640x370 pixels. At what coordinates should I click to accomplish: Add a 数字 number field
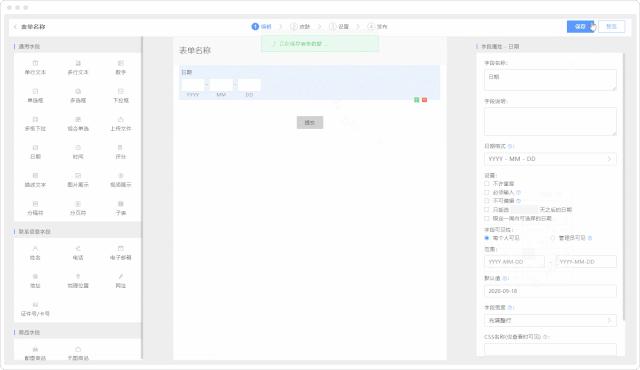pyautogui.click(x=120, y=68)
